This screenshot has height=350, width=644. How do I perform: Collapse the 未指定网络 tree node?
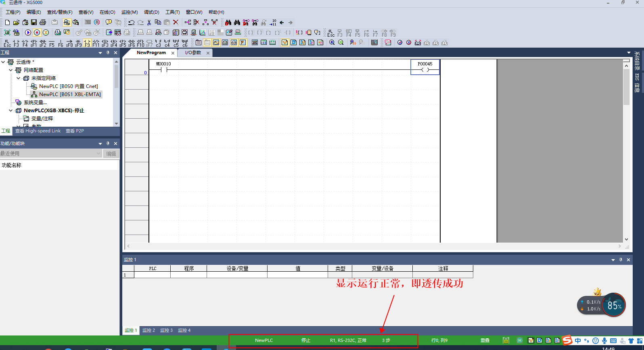point(19,78)
